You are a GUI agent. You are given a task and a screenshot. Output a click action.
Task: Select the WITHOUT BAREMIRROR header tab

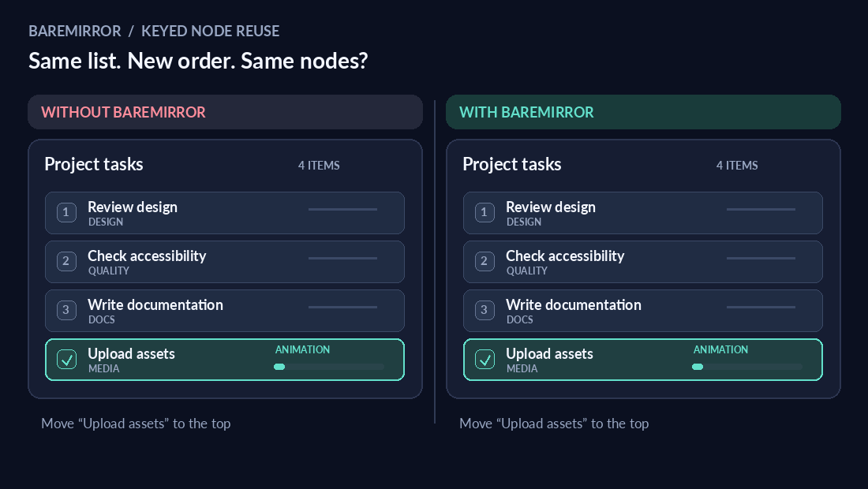[226, 112]
